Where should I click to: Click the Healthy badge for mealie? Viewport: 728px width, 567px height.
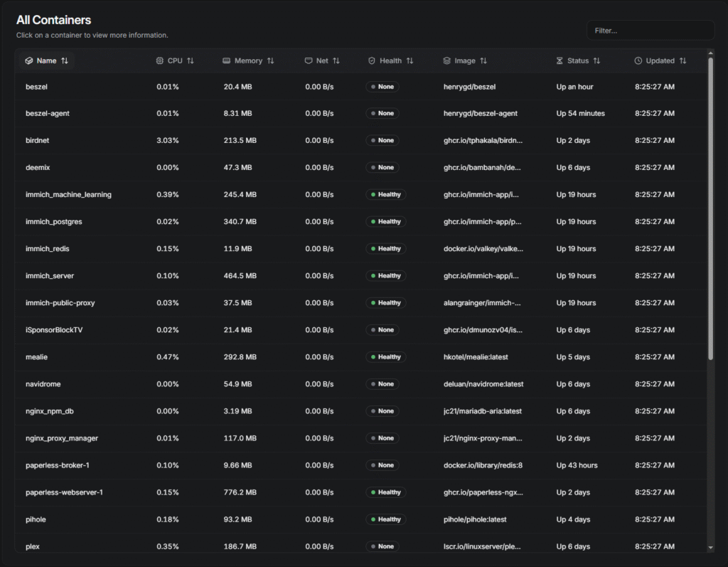(386, 357)
